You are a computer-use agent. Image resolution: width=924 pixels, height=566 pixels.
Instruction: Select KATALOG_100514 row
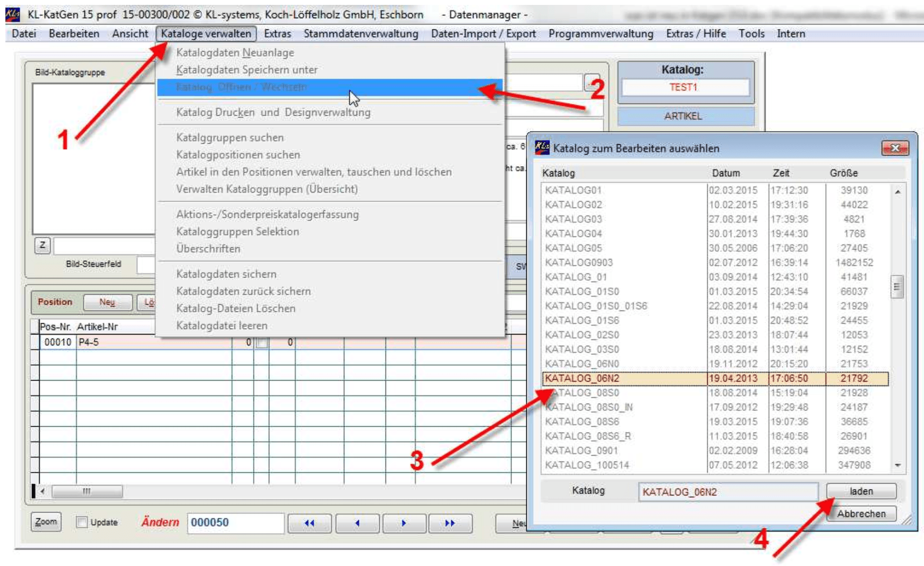[x=715, y=465]
